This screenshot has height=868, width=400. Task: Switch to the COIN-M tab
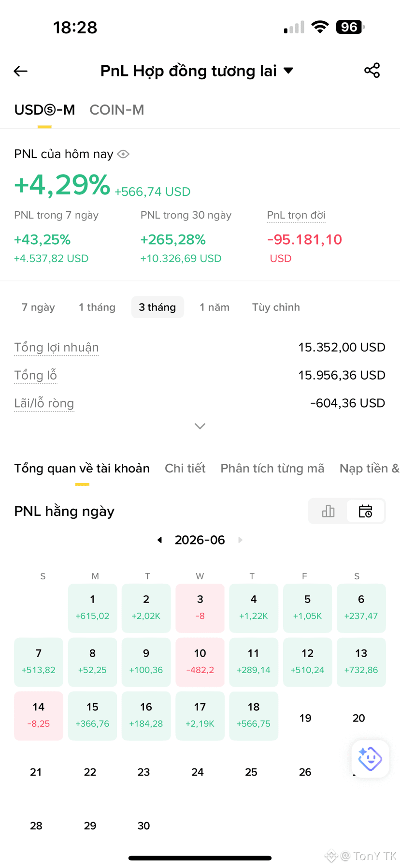coord(117,110)
